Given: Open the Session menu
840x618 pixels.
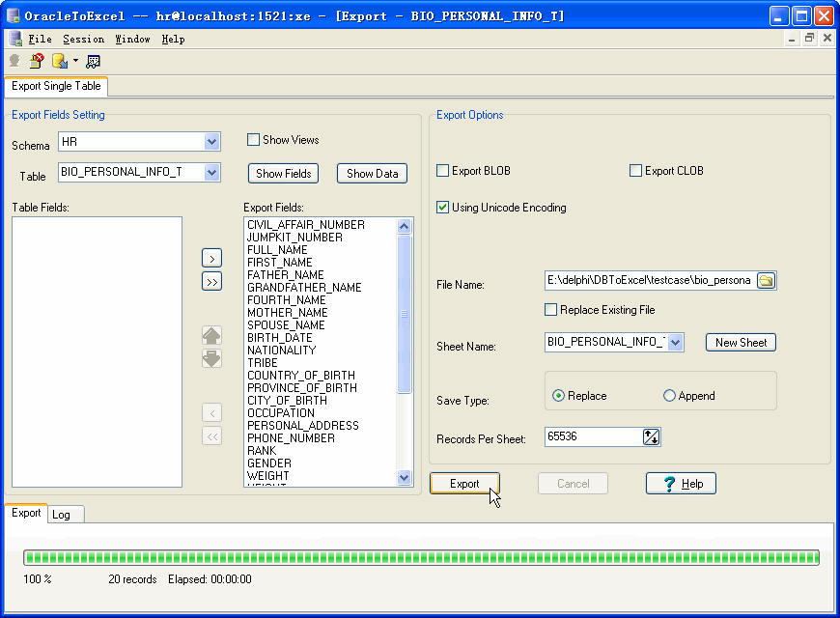Looking at the screenshot, I should click(x=84, y=40).
